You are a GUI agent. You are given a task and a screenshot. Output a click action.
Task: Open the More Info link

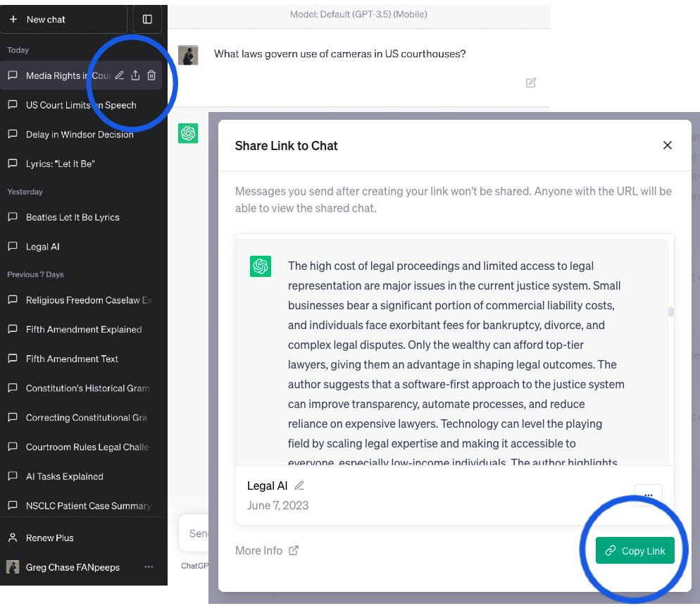[266, 550]
